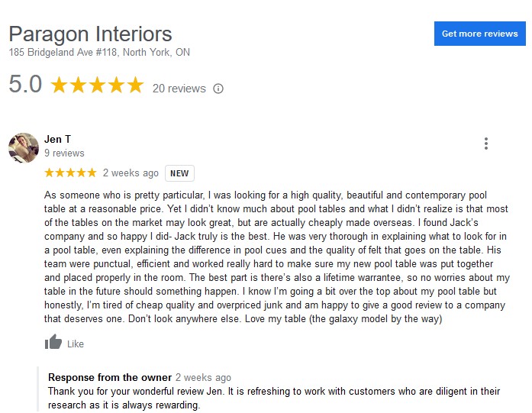Image resolution: width=532 pixels, height=413 pixels.
Task: Click the 9 reviews count under Jen T
Action: click(x=64, y=153)
